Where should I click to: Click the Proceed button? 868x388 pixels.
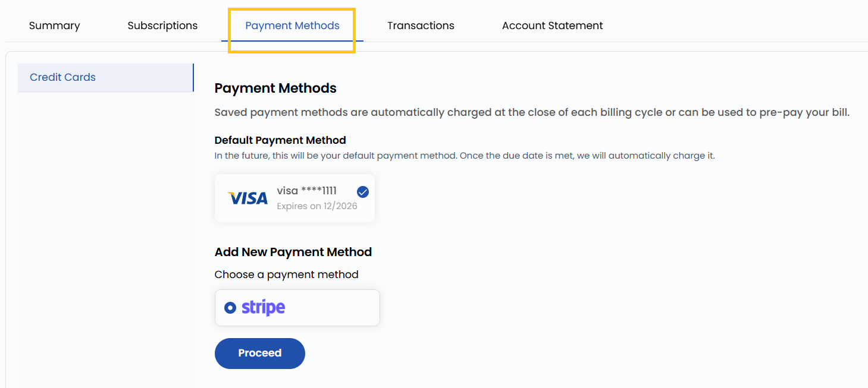(x=259, y=353)
